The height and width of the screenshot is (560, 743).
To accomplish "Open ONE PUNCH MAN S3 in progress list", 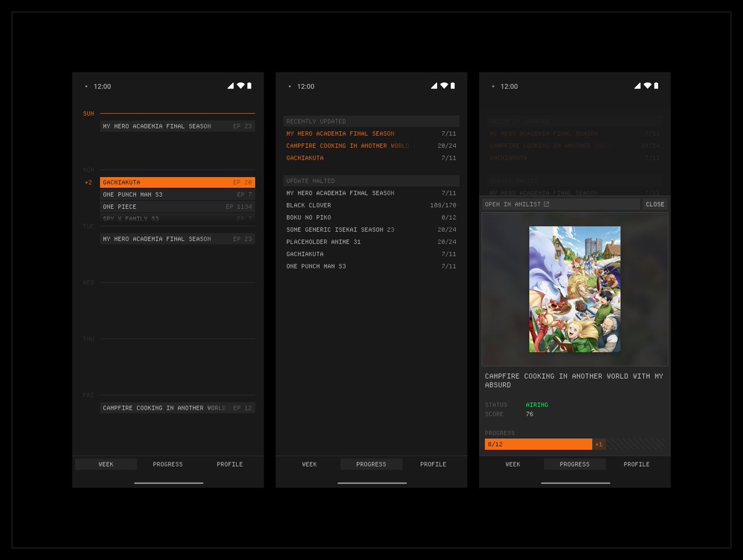I will coord(371,266).
